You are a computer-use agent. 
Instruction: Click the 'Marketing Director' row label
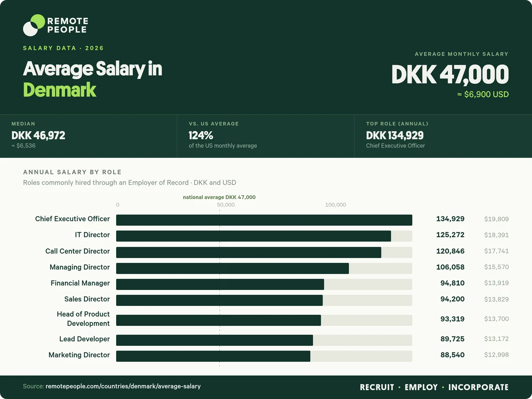click(79, 355)
